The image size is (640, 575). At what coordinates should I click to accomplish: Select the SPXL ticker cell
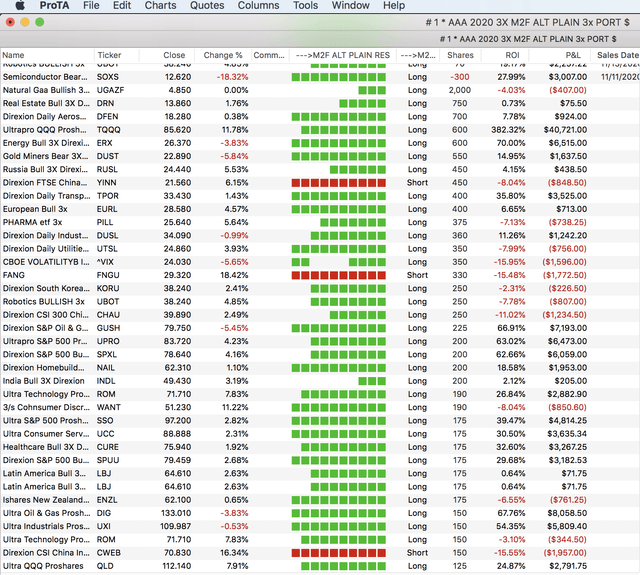(x=107, y=355)
